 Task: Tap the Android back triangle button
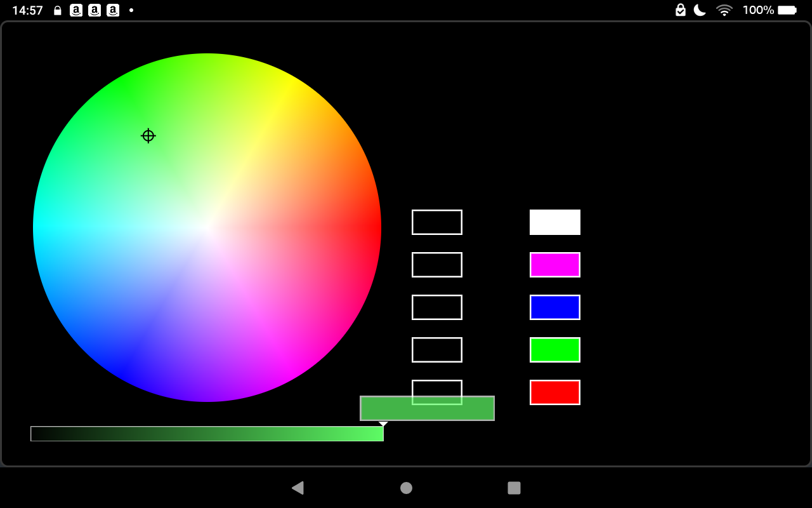(298, 488)
